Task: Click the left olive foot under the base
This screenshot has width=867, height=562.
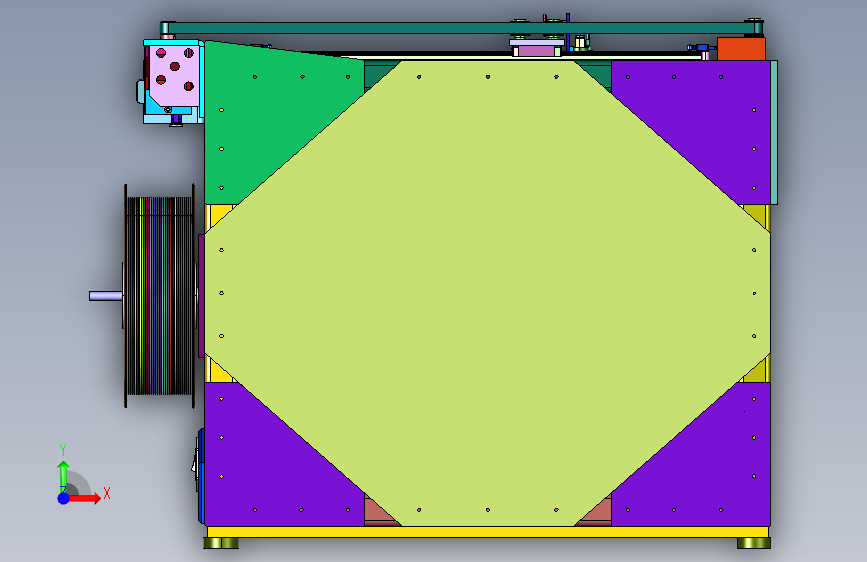Action: [221, 543]
